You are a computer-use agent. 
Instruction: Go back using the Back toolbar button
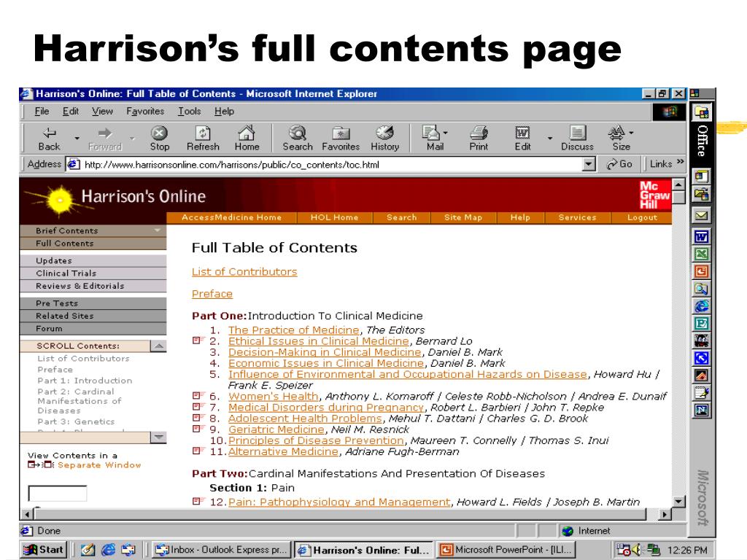[49, 138]
